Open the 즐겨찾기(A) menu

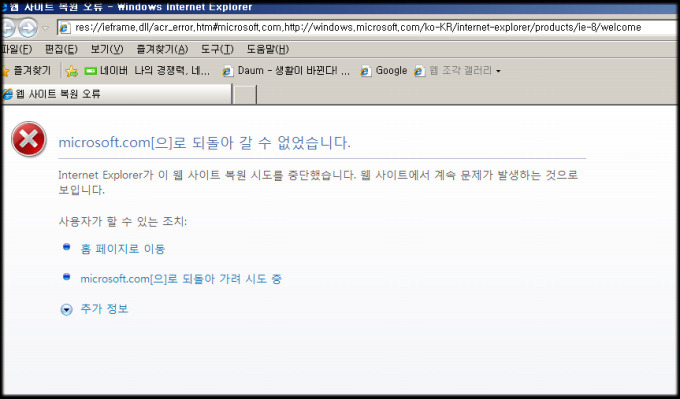(162, 49)
